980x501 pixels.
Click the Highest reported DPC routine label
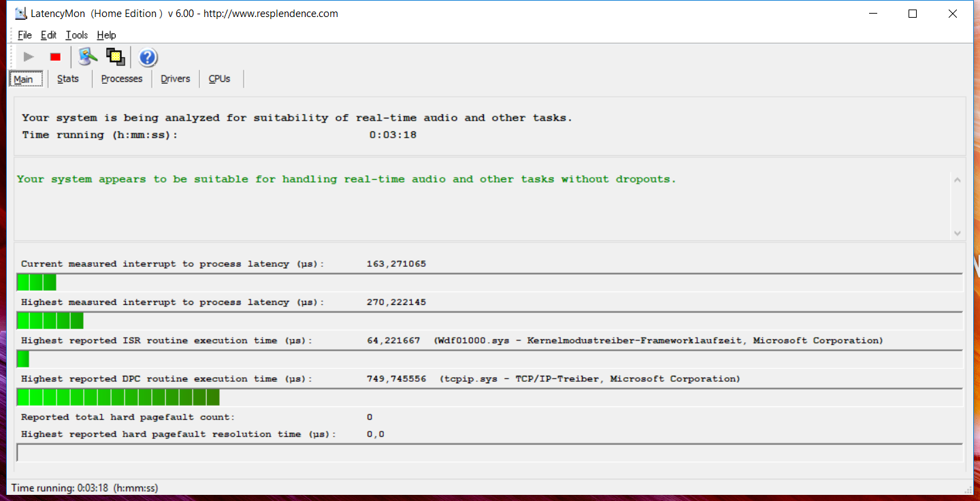click(167, 378)
